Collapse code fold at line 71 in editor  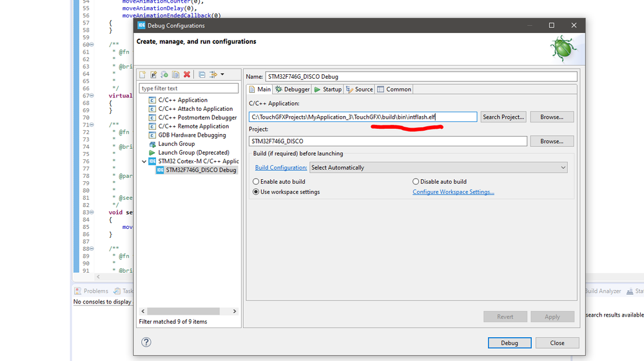point(92,125)
